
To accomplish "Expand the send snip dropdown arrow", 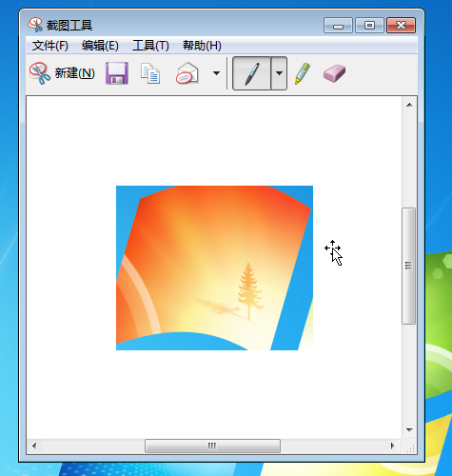I will [x=216, y=73].
